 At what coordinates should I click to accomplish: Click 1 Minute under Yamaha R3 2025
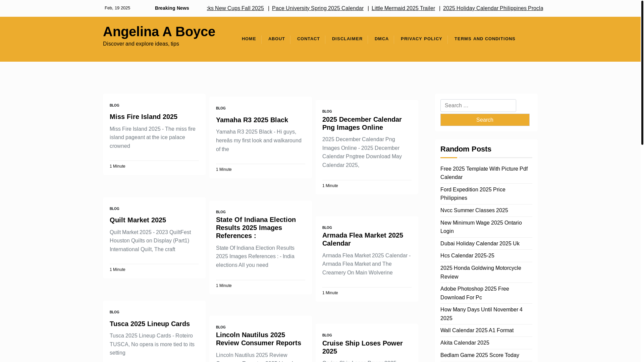[x=224, y=170]
